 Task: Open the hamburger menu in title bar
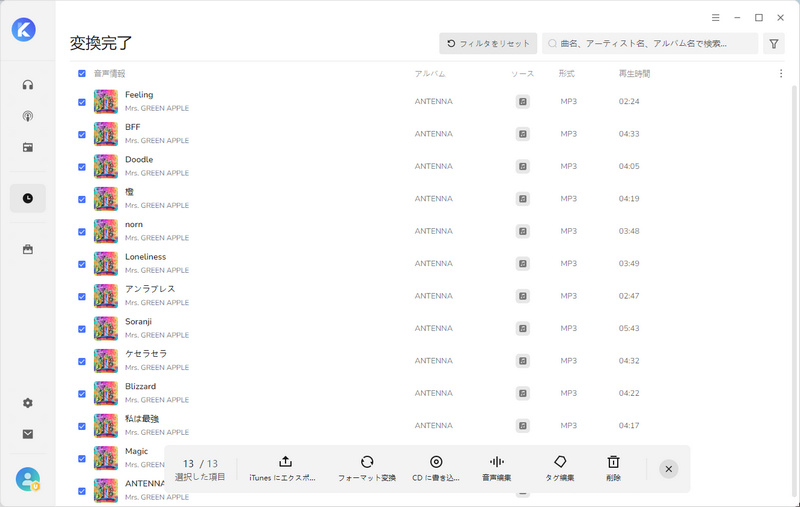pos(715,17)
